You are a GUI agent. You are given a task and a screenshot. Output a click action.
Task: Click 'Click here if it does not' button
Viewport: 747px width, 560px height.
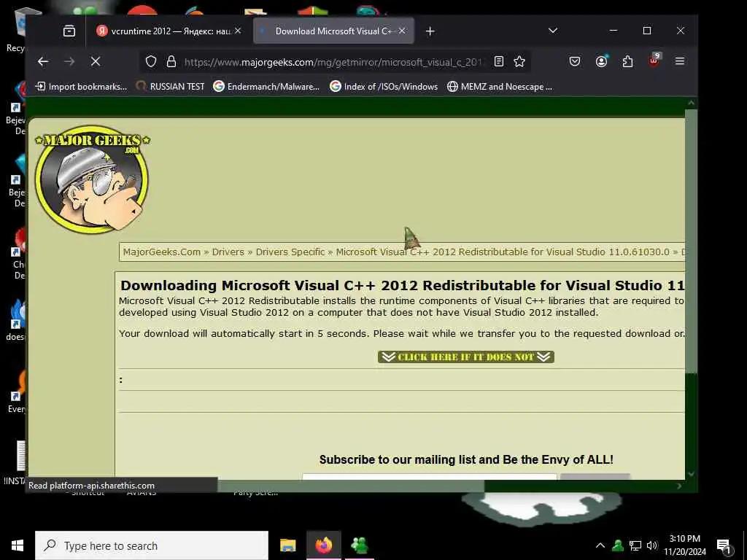[466, 357]
